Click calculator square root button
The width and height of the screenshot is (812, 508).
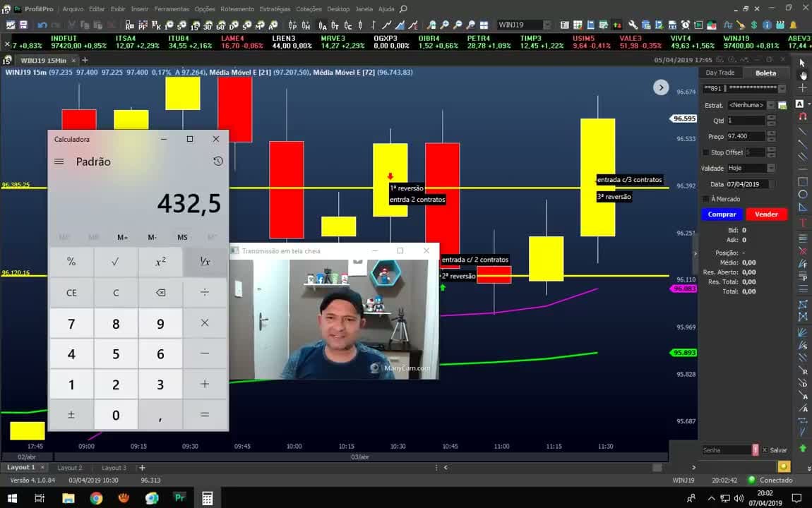point(116,262)
